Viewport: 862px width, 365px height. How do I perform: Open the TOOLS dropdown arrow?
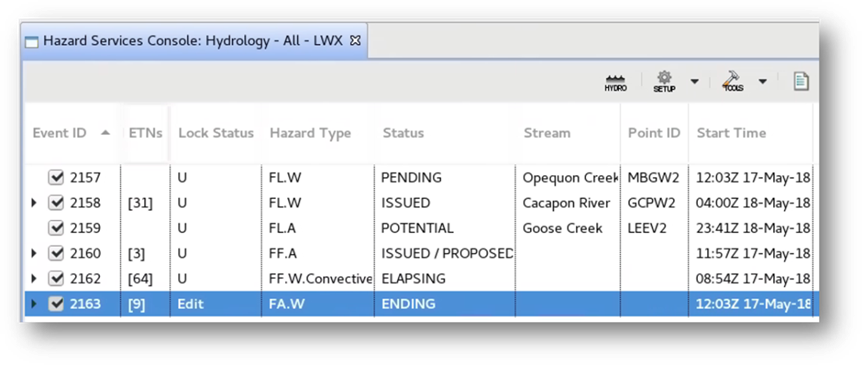click(762, 82)
